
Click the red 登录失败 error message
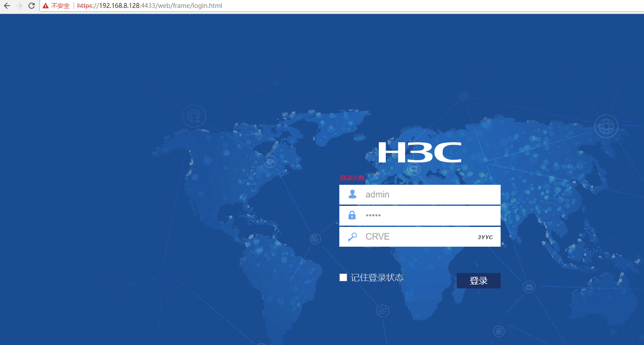click(353, 178)
